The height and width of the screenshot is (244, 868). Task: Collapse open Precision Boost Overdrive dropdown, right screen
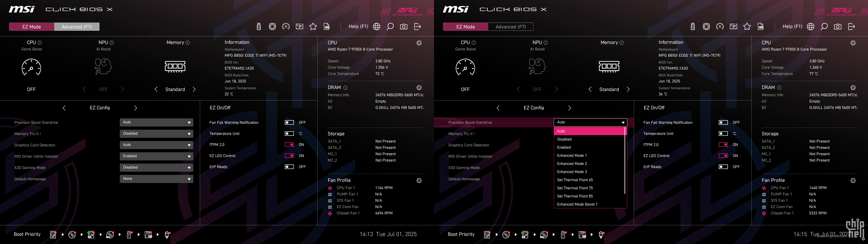pos(590,122)
